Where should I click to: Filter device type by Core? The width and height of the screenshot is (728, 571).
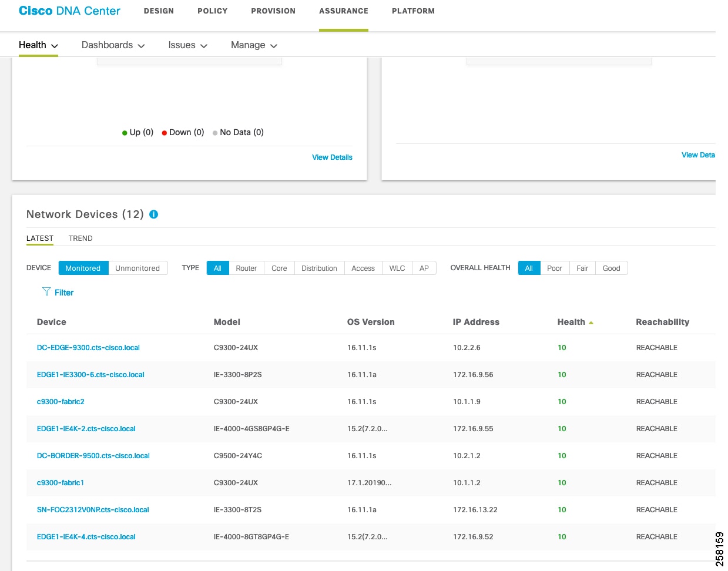[x=279, y=268]
